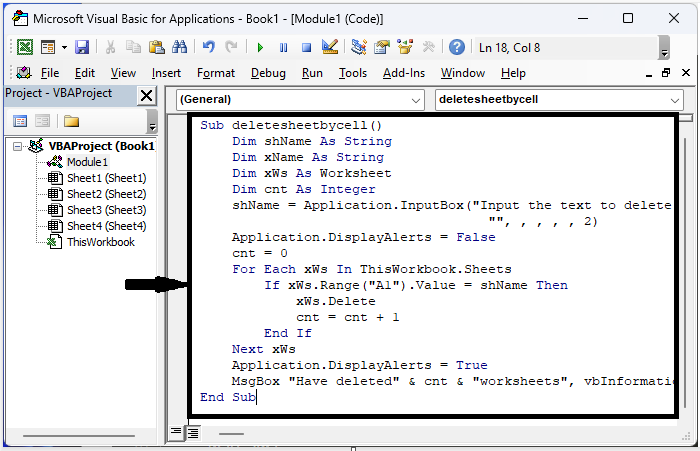Click the Copy icon in toolbar
This screenshot has width=700, height=451.
click(133, 47)
